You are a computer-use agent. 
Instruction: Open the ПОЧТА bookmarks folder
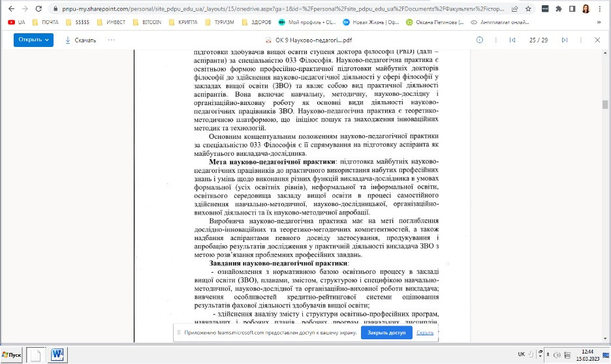click(x=46, y=22)
